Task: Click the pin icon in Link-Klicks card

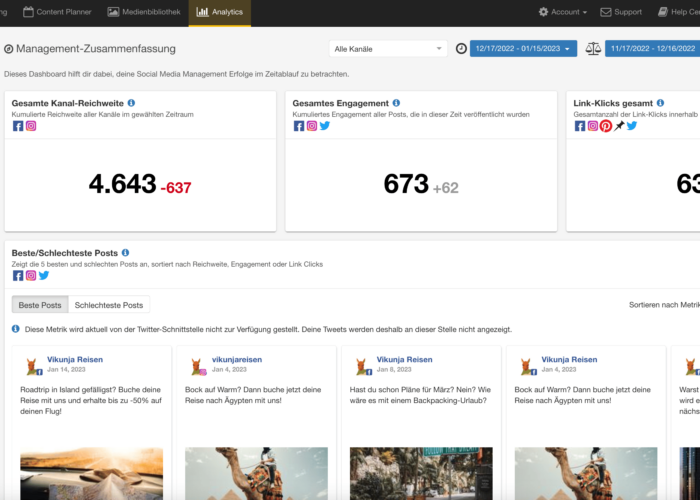Action: (619, 126)
